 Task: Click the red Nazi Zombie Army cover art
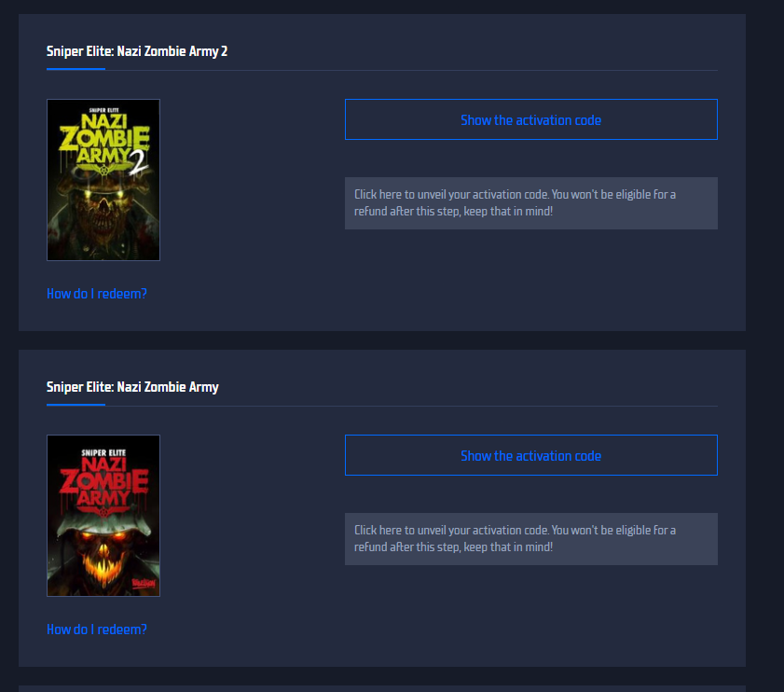(103, 516)
